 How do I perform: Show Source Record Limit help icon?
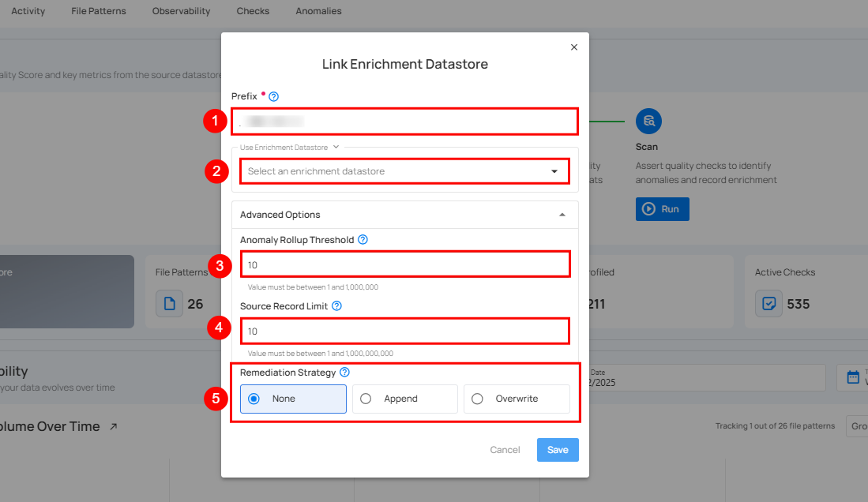coord(336,306)
